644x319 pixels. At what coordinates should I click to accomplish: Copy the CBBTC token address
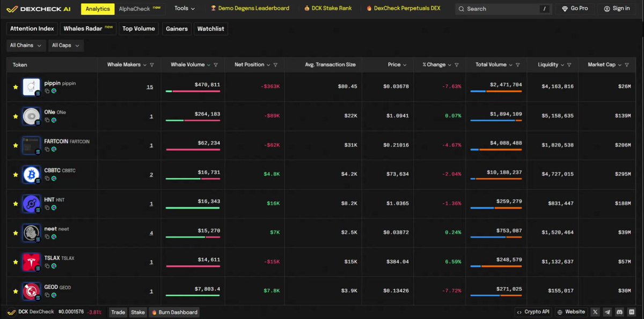[x=47, y=179]
